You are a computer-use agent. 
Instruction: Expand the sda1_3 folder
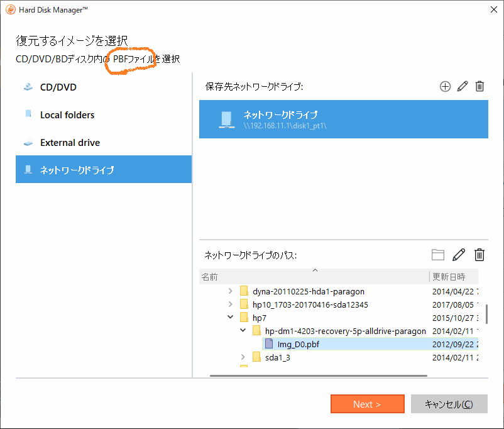[x=243, y=357]
